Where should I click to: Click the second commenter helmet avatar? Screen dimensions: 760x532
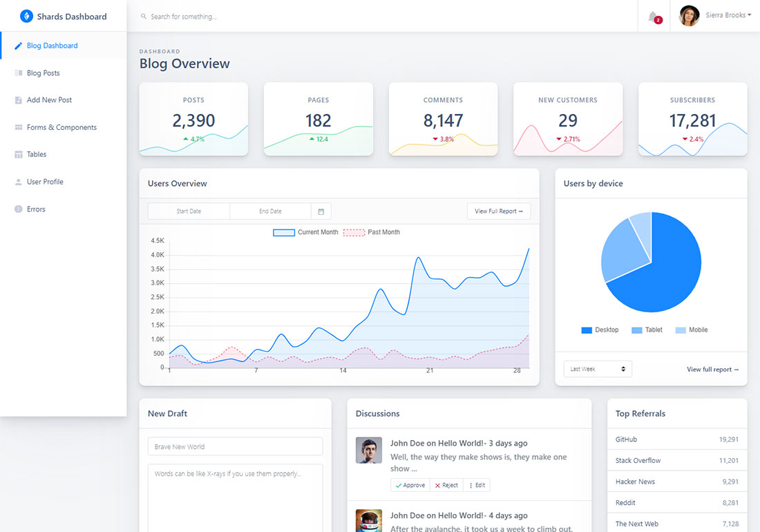pyautogui.click(x=369, y=521)
